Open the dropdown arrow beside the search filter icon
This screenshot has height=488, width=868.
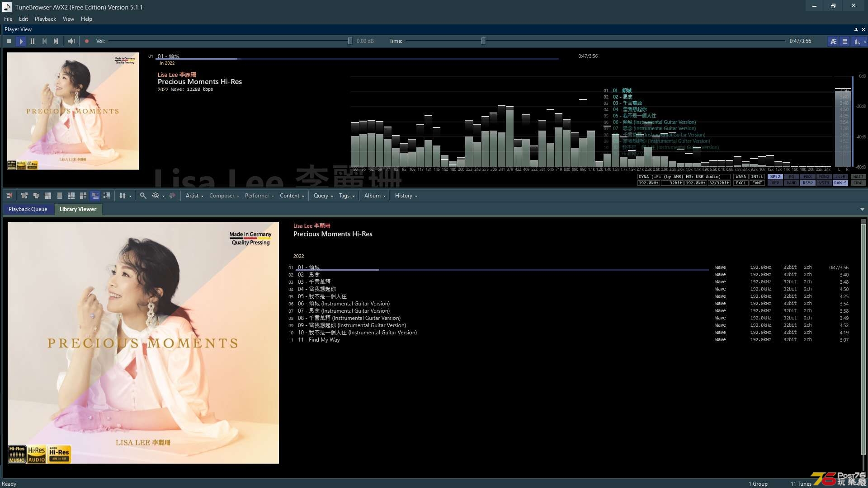[x=163, y=196]
